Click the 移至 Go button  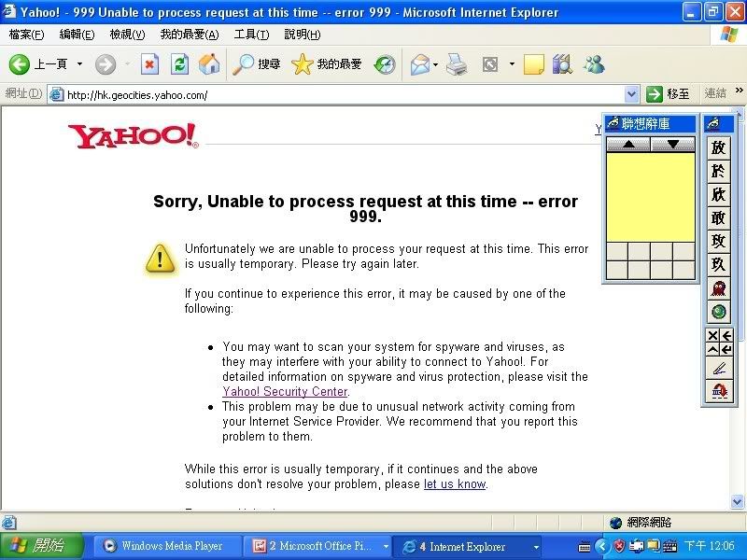669,94
